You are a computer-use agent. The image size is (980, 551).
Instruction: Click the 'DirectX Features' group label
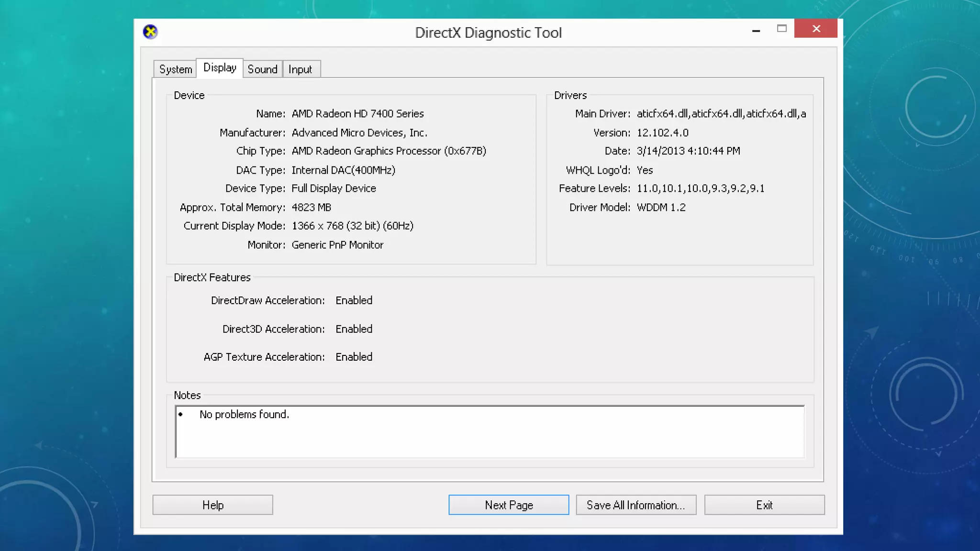(x=212, y=277)
